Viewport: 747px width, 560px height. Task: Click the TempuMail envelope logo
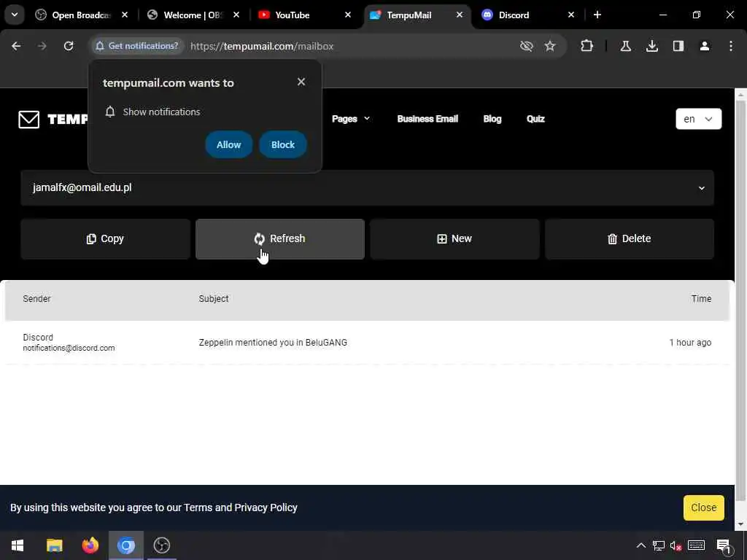point(28,119)
